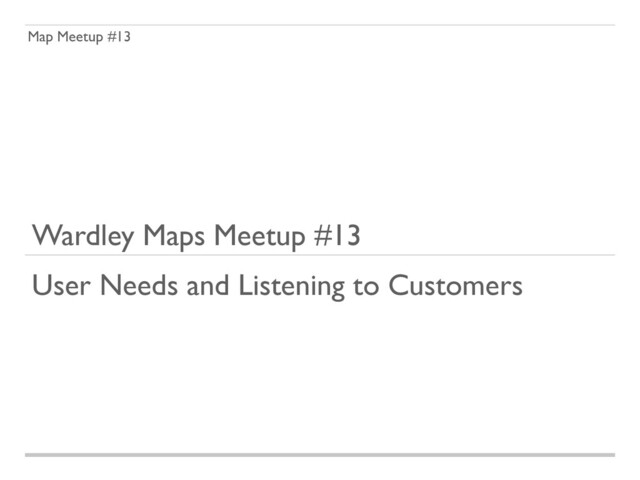
Task: Click the thin line above the header
Action: [320, 25]
